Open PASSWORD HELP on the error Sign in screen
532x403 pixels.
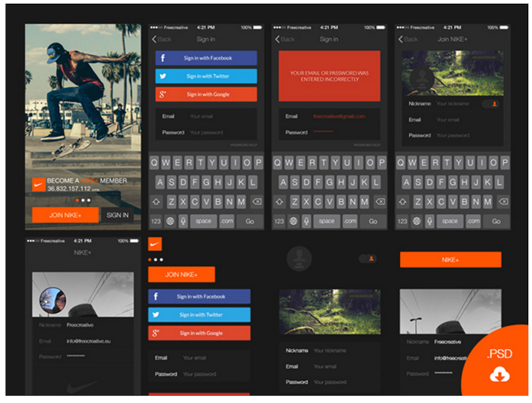[x=367, y=145]
